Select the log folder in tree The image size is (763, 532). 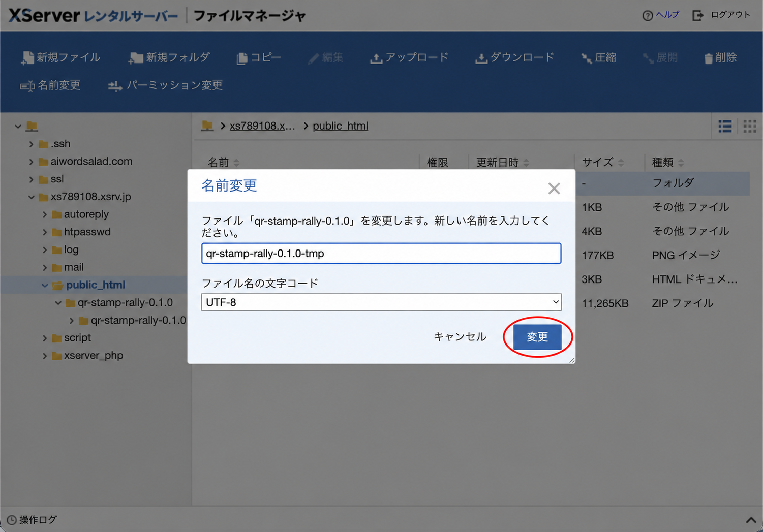[65, 249]
